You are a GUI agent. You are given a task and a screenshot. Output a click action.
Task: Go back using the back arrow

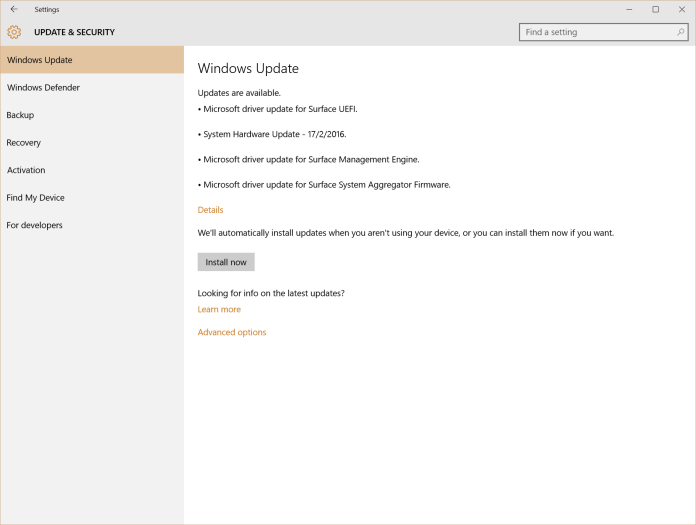tap(14, 9)
